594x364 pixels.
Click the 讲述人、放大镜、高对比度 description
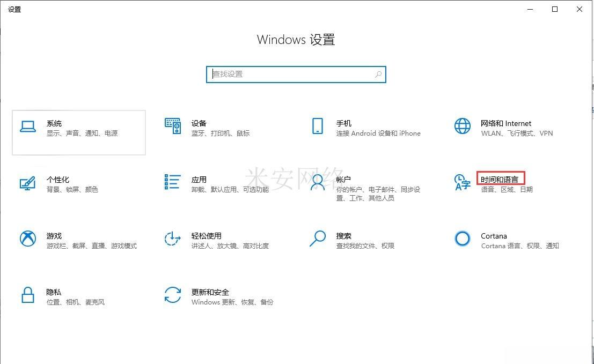(x=230, y=246)
